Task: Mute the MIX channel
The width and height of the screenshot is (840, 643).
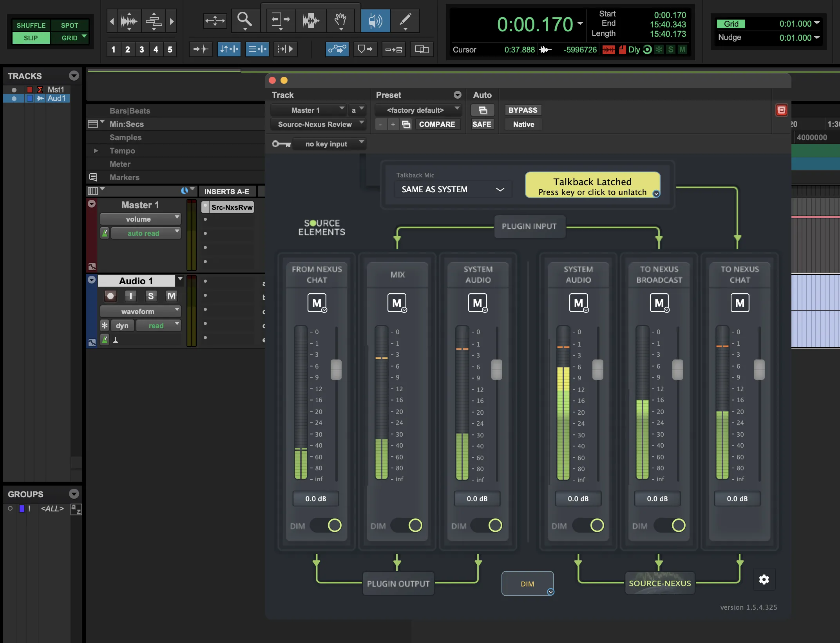Action: coord(397,303)
